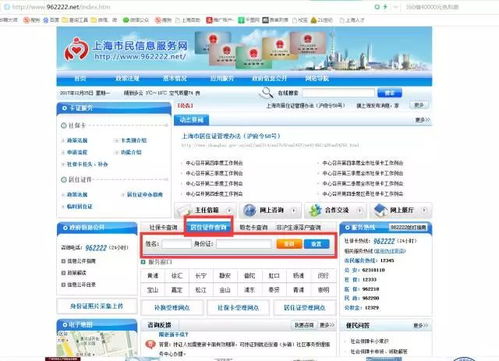Open 社保卡受理网点 button

238,308
